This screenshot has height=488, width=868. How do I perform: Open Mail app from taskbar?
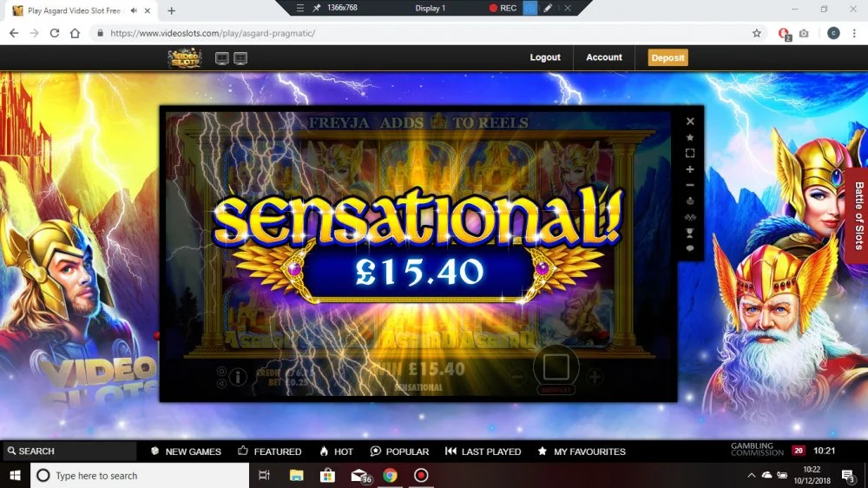pyautogui.click(x=360, y=476)
